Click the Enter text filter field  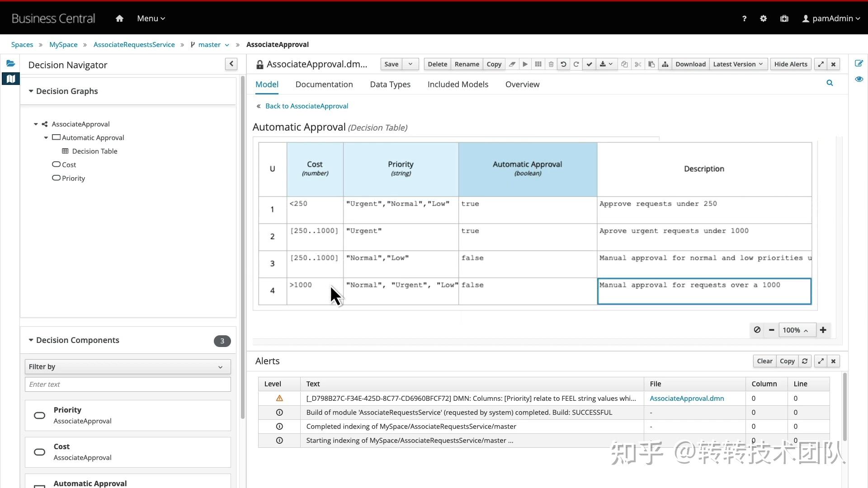pos(127,384)
